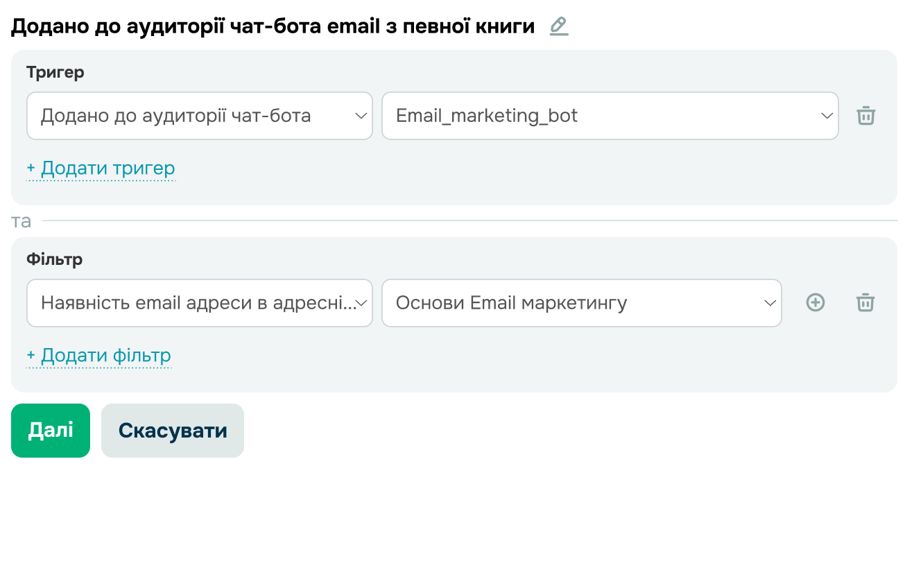The image size is (905, 588).
Task: Cancel using the 'Скасувати' button
Action: coord(173,431)
